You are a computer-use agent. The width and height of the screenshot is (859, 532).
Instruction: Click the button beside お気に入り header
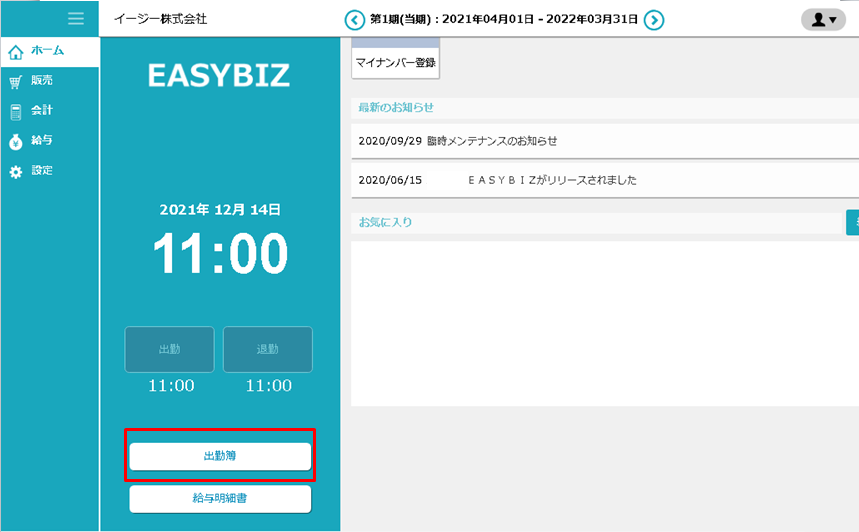pyautogui.click(x=852, y=222)
